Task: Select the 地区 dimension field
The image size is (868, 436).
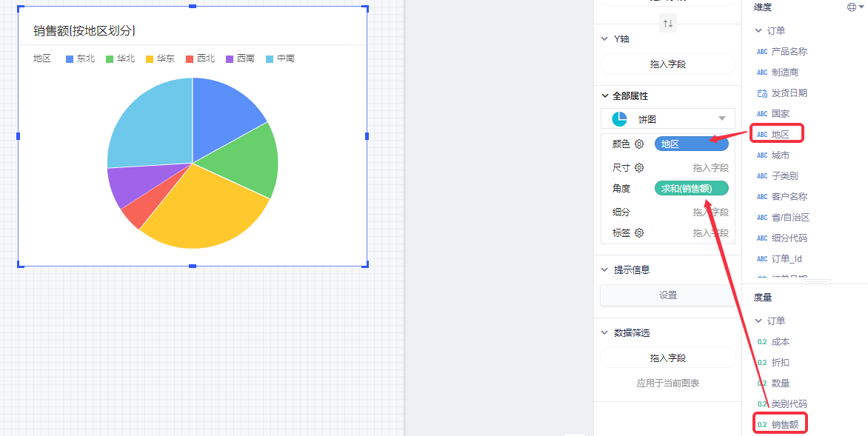Action: (x=780, y=135)
